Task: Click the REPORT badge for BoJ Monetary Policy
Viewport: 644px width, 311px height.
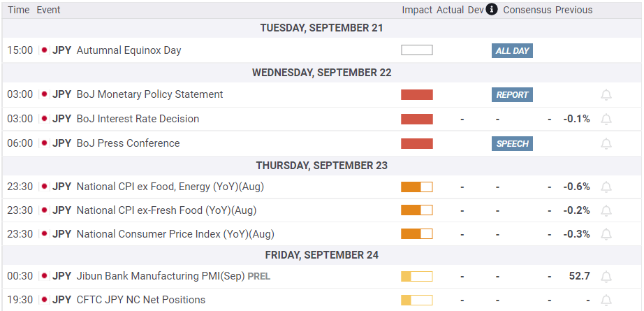Action: tap(512, 95)
